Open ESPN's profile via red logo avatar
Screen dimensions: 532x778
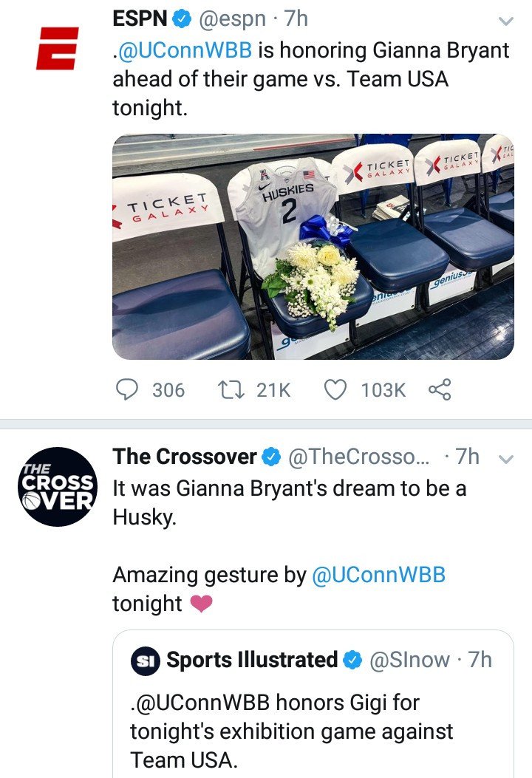pos(58,48)
